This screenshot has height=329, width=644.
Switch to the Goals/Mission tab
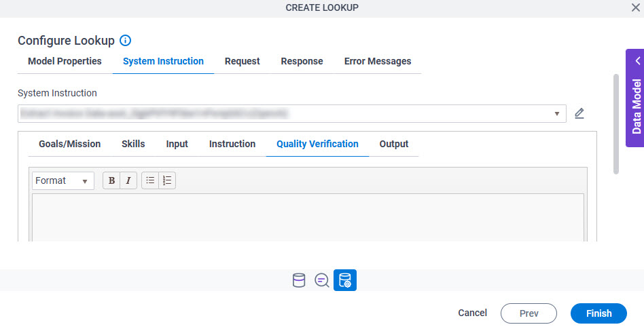click(x=69, y=144)
